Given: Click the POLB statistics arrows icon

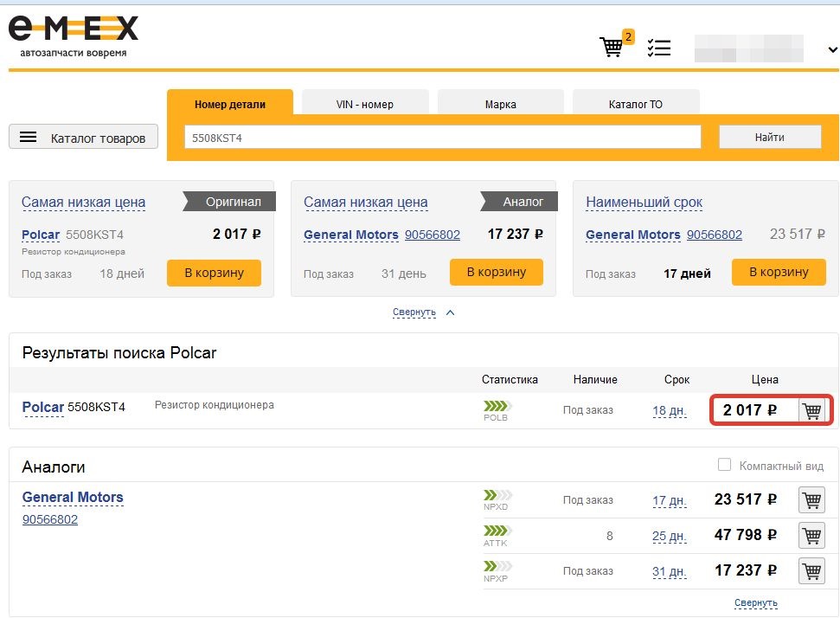Looking at the screenshot, I should (497, 406).
